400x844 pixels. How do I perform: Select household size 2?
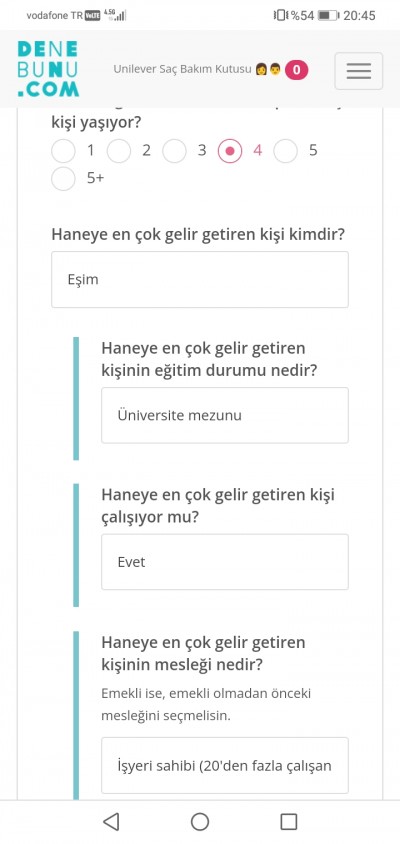pos(119,151)
